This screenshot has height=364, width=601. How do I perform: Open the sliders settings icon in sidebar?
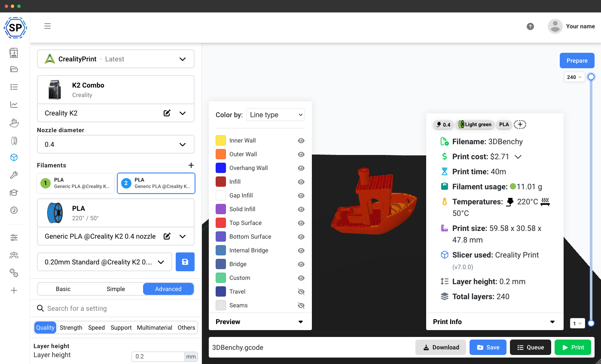(x=14, y=237)
